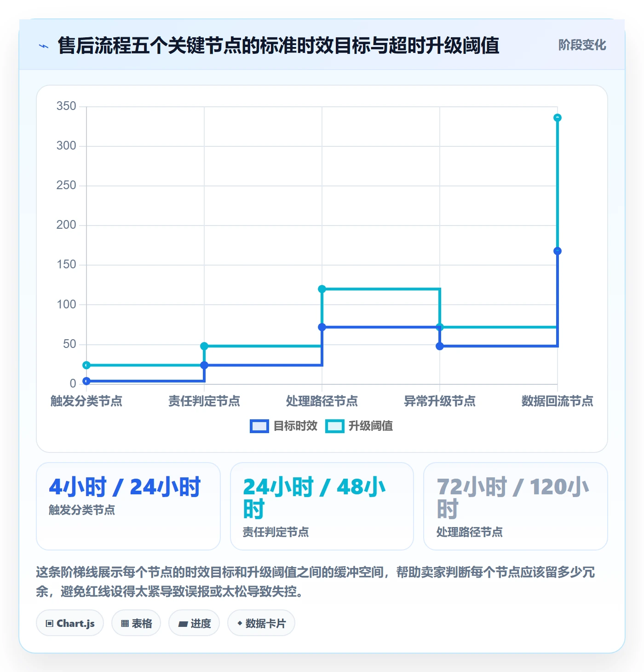
Task: Select the 表格 tag chip
Action: 136,623
